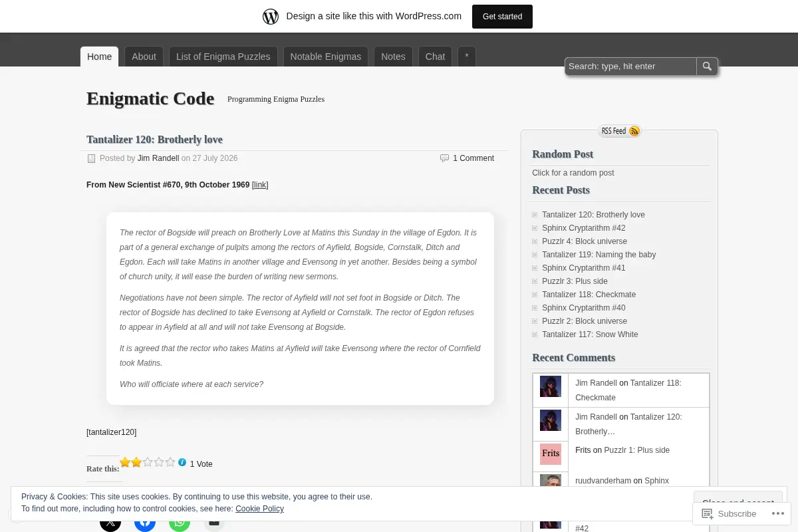Open recent post Sphinx Cryptarithm #40
The width and height of the screenshot is (798, 532).
[x=584, y=308]
